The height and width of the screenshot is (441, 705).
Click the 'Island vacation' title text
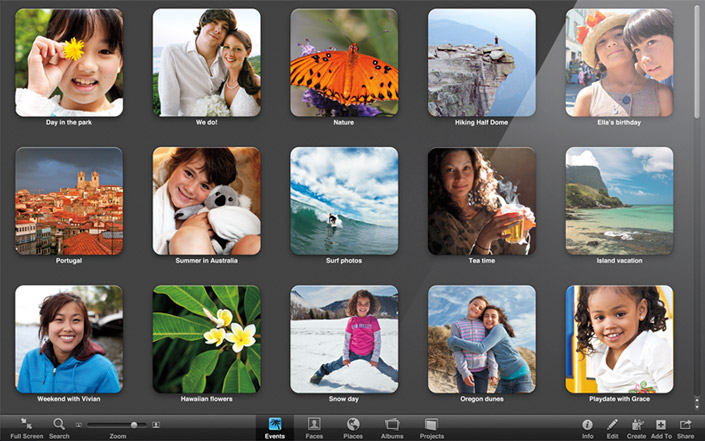pos(619,261)
